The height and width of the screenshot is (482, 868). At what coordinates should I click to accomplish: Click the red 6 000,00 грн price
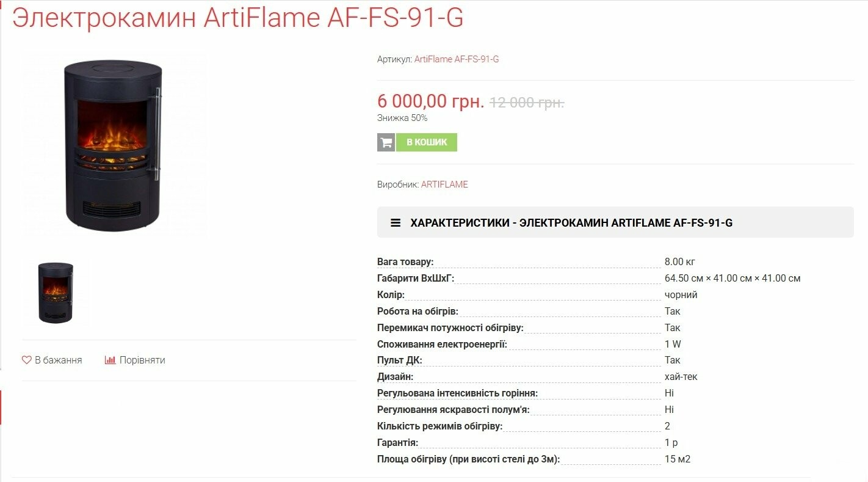430,101
